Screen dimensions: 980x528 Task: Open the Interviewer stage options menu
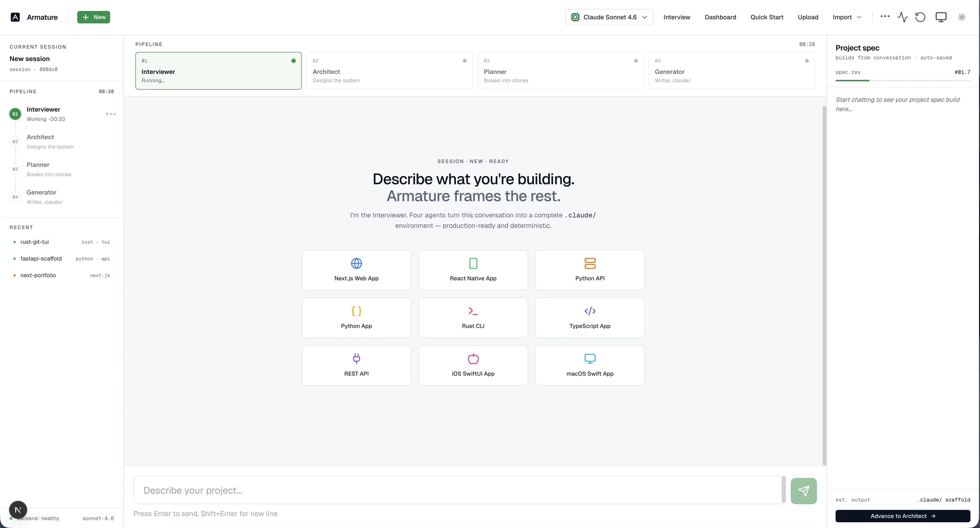pos(110,114)
